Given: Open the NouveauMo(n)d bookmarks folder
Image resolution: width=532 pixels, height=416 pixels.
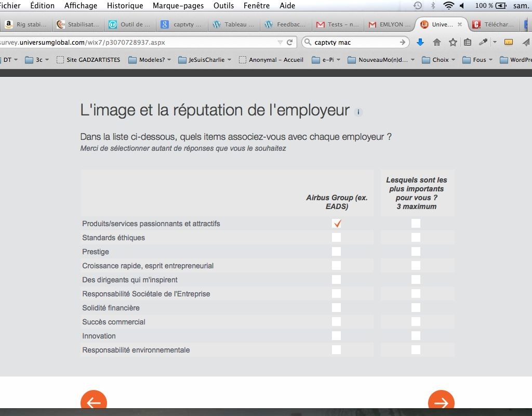Looking at the screenshot, I should pyautogui.click(x=381, y=60).
